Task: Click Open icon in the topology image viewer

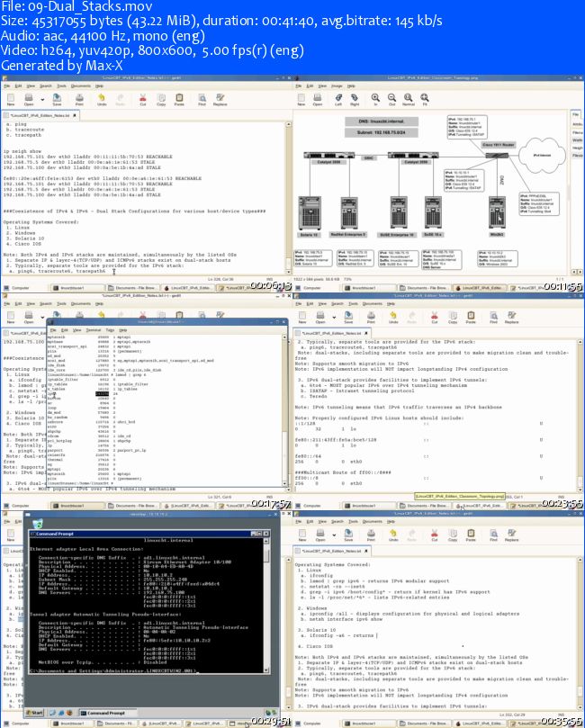Action: pos(318,99)
